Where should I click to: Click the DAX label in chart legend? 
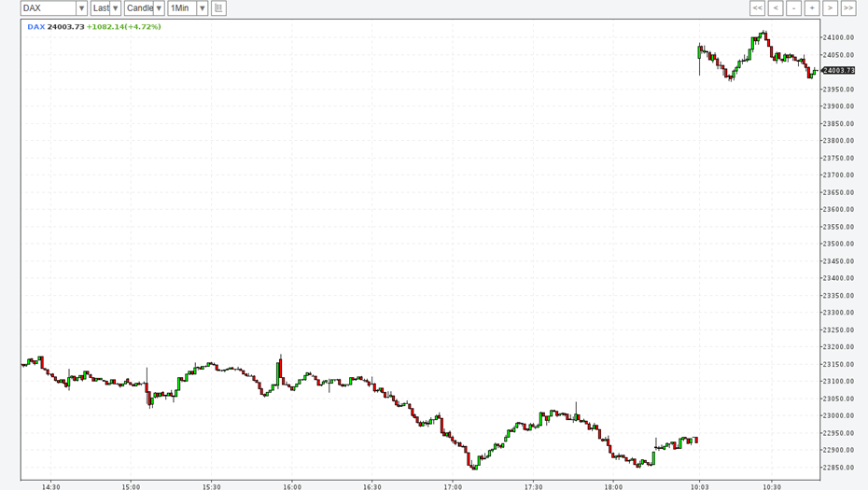click(35, 27)
